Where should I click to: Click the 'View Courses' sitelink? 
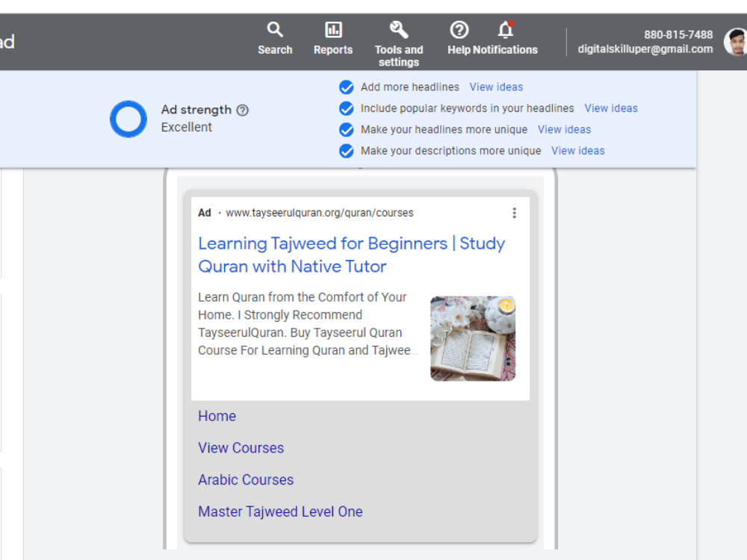click(241, 448)
